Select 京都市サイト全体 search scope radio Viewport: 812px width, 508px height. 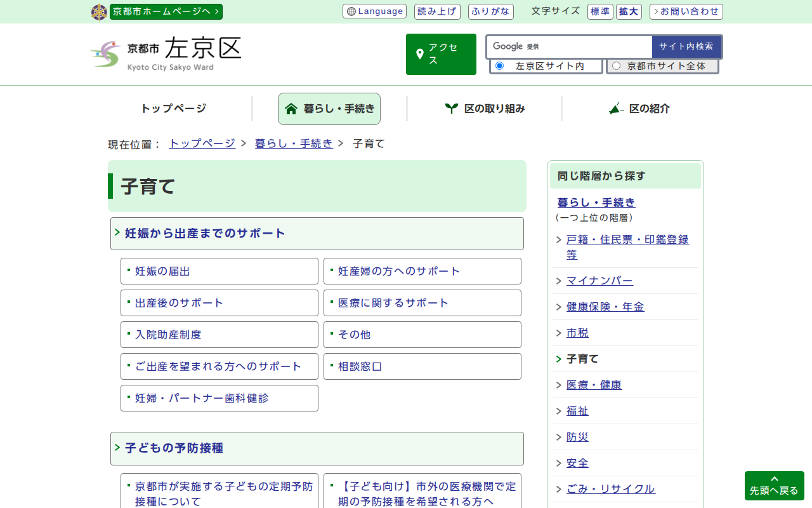coord(616,66)
